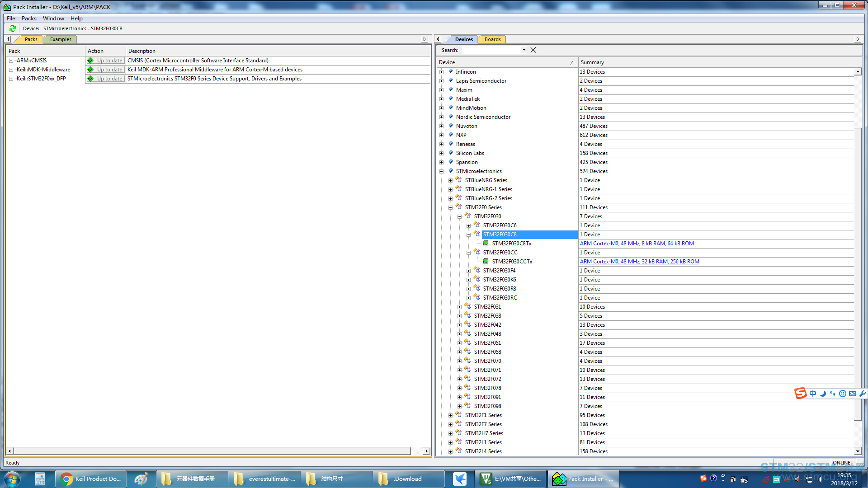Click the STM32F030CCTx green chip icon
This screenshot has height=488, width=868.
point(486,261)
